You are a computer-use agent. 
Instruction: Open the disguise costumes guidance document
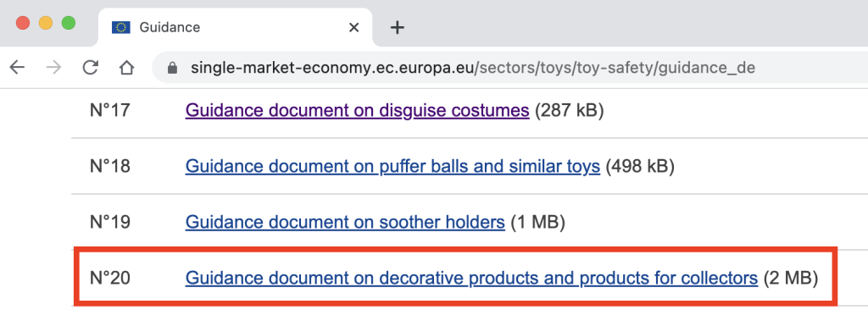[x=357, y=111]
